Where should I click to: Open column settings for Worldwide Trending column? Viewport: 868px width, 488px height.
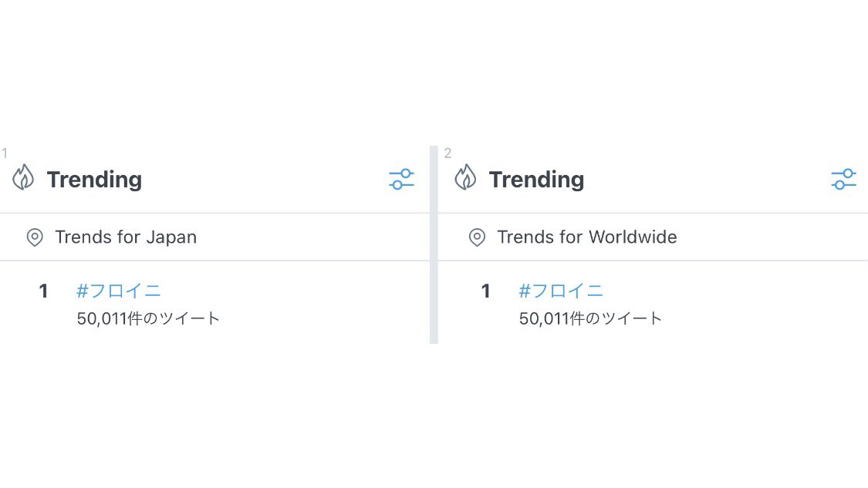pos(843,180)
